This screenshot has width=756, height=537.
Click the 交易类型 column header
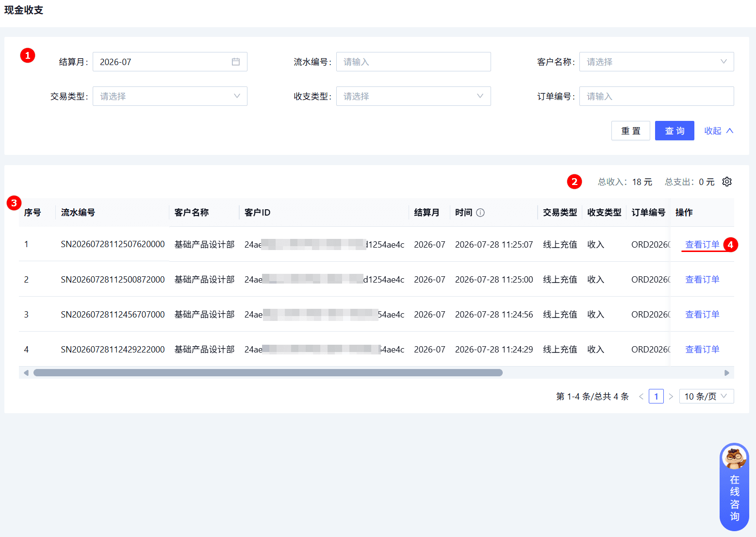pos(560,212)
